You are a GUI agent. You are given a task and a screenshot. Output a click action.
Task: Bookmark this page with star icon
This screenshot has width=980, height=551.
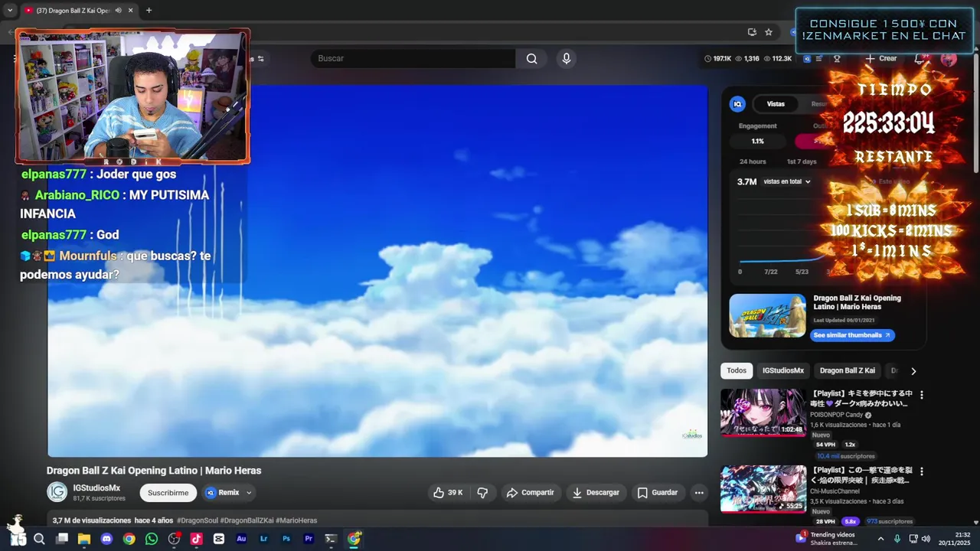pyautogui.click(x=769, y=32)
